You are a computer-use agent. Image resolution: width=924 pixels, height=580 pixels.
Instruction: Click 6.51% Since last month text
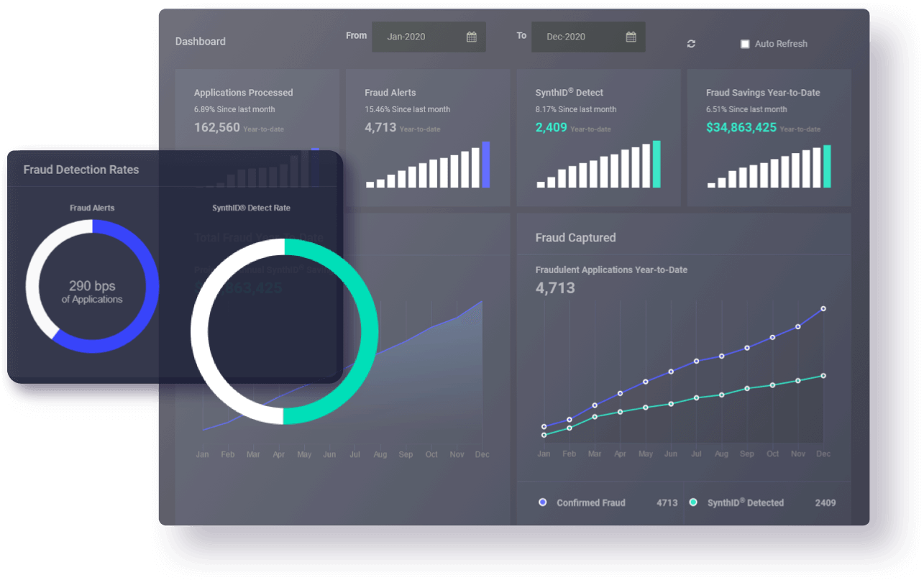[x=746, y=110]
